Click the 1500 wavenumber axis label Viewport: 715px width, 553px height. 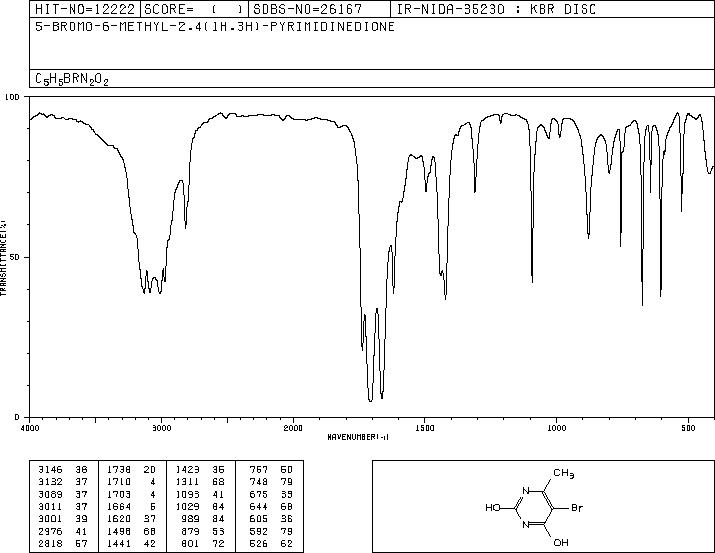click(425, 428)
